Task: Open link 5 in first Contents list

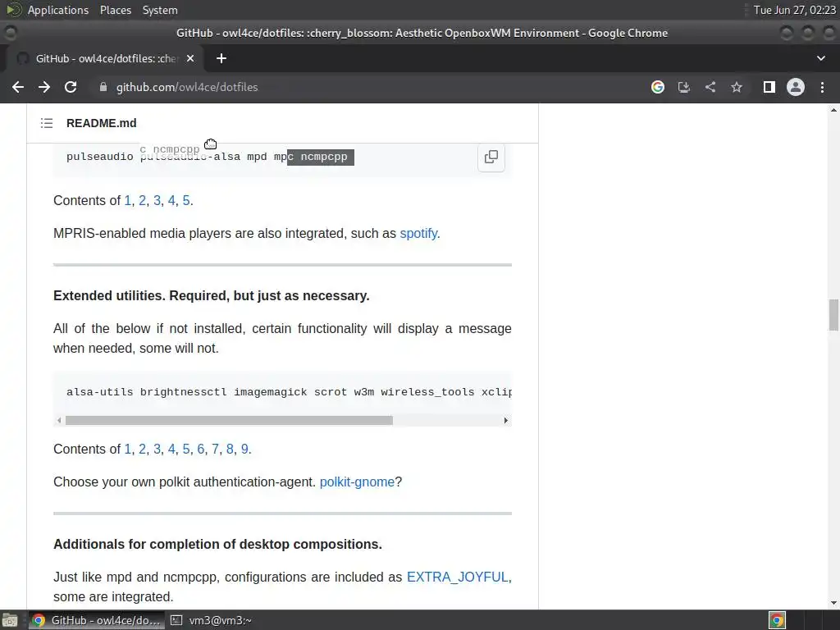Action: tap(186, 200)
